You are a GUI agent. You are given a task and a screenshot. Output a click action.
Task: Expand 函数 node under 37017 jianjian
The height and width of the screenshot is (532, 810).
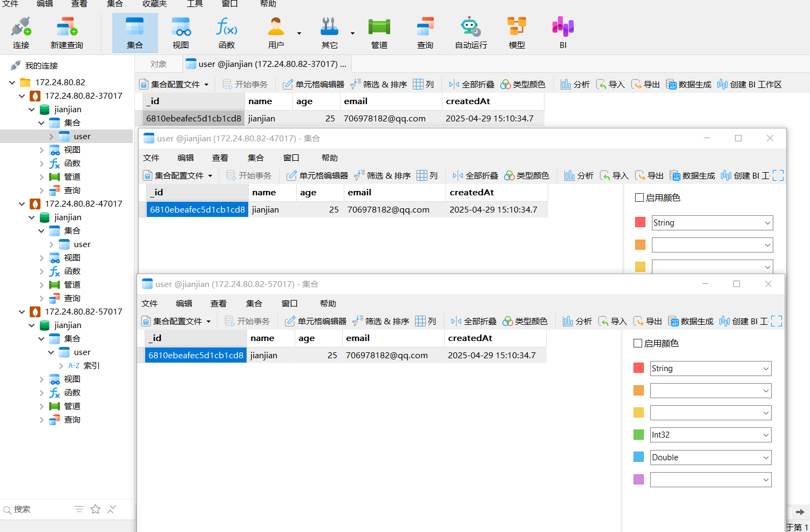(42, 163)
